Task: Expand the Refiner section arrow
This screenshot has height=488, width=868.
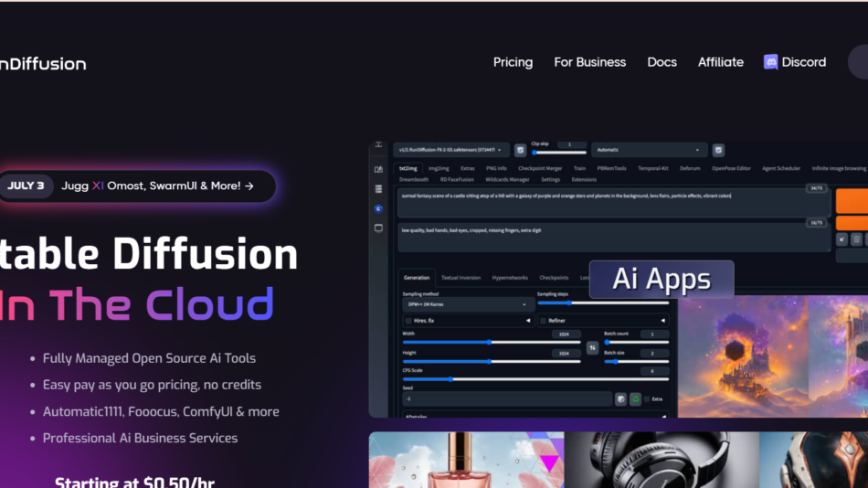Action: click(662, 321)
